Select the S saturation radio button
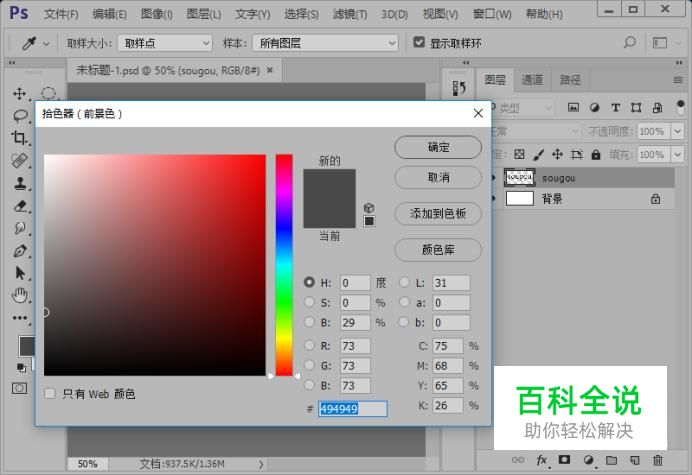 309,302
